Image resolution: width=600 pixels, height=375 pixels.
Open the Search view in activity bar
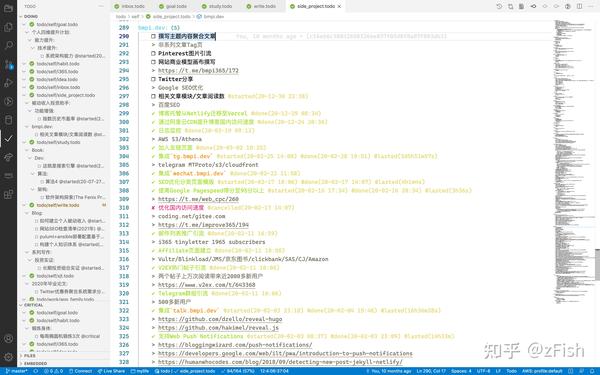pyautogui.click(x=8, y=45)
